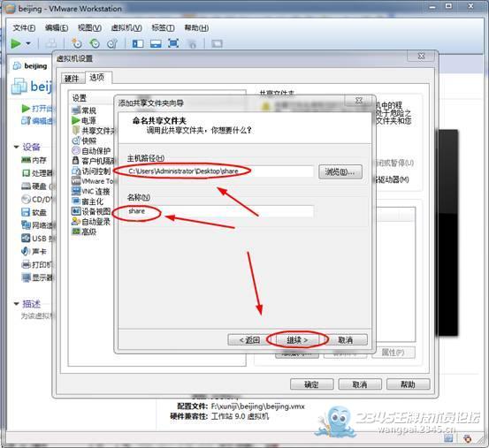The image size is (489, 448).
Task: Click the host path input field
Action: 220,171
